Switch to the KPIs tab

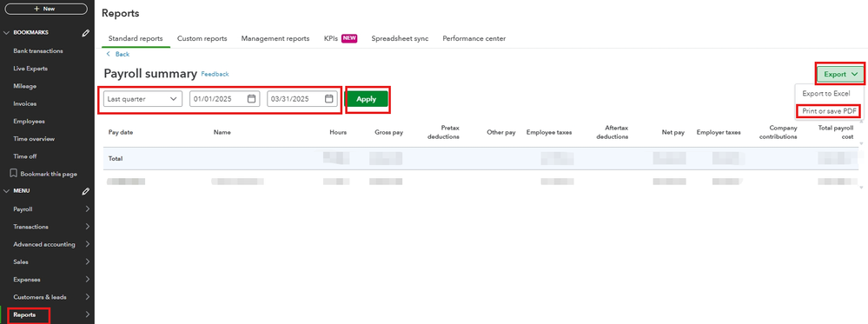pos(330,39)
